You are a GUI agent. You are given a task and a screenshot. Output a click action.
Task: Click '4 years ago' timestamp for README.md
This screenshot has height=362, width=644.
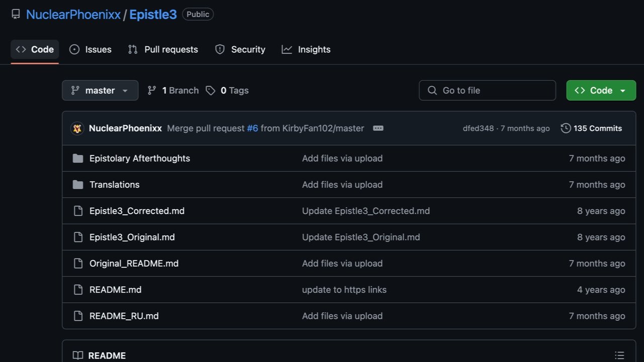pos(601,290)
